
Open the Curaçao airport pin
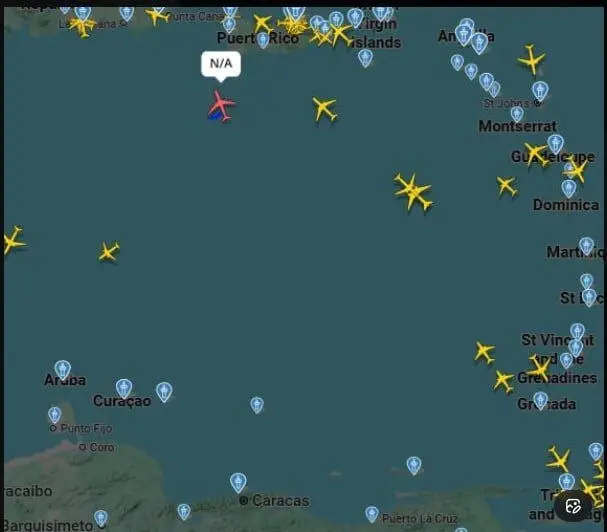[x=124, y=388]
